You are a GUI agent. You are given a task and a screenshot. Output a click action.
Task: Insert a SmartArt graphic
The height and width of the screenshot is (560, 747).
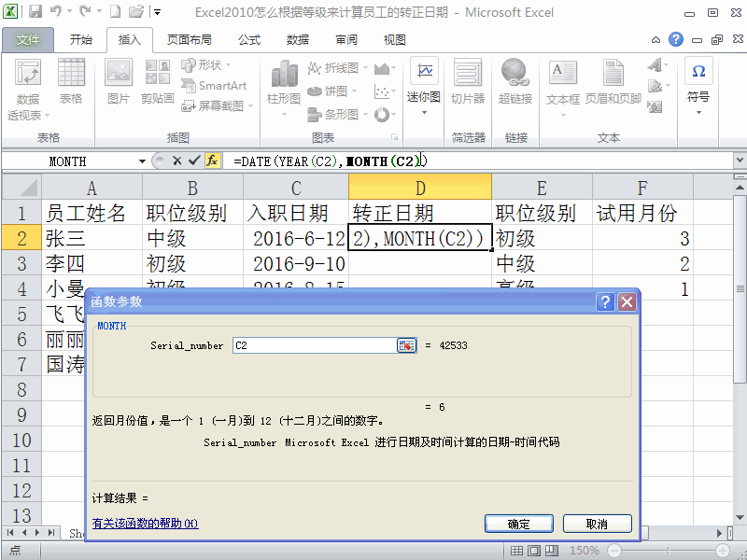click(214, 86)
